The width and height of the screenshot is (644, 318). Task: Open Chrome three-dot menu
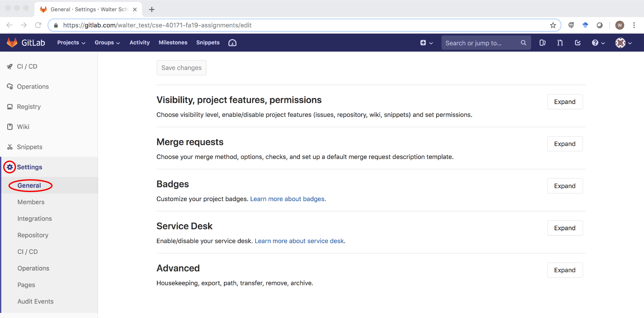[634, 25]
